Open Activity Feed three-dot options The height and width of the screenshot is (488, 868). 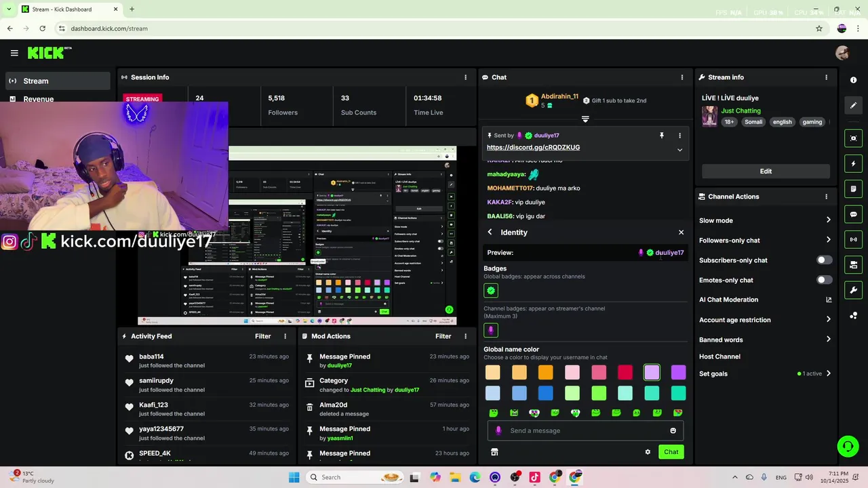pos(285,336)
